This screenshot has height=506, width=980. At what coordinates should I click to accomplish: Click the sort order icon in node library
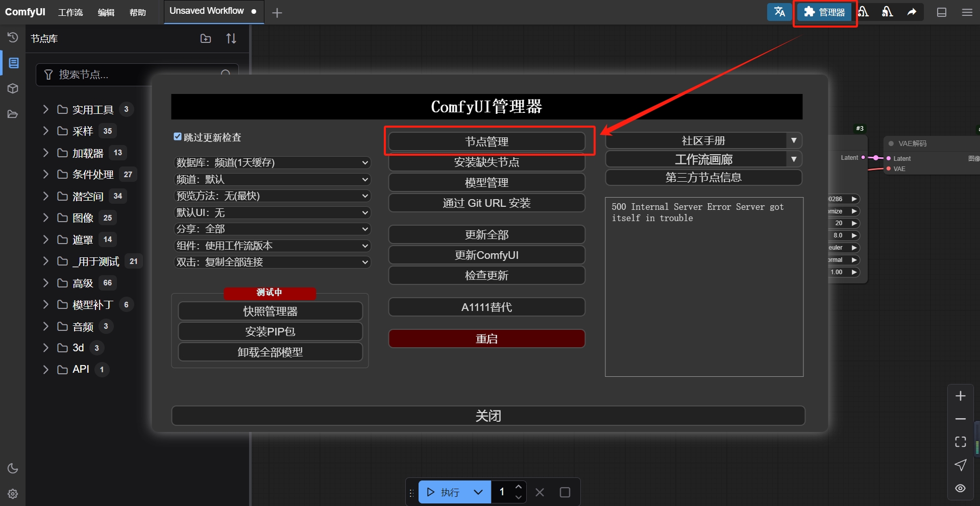tap(231, 38)
